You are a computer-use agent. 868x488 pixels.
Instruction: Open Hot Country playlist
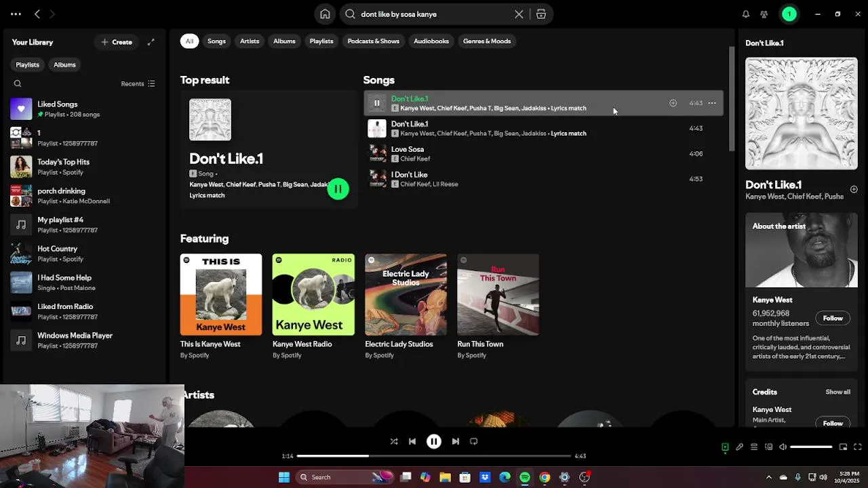(x=85, y=253)
